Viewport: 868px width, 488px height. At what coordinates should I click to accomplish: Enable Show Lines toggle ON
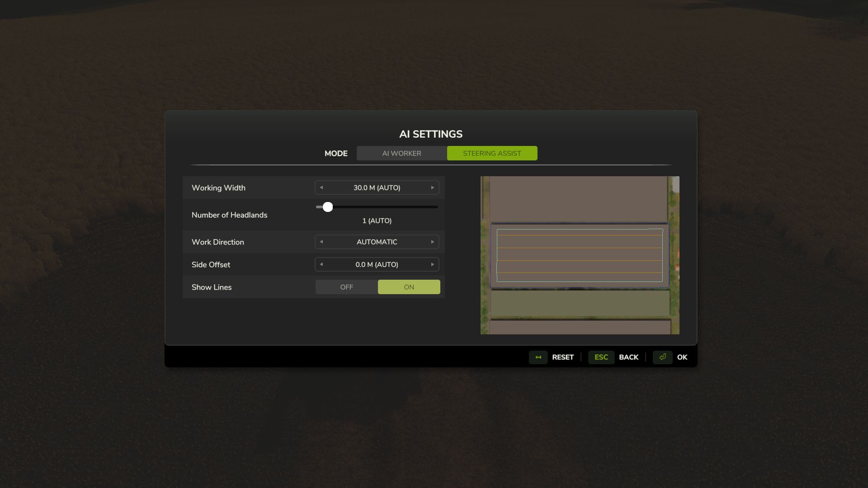409,286
